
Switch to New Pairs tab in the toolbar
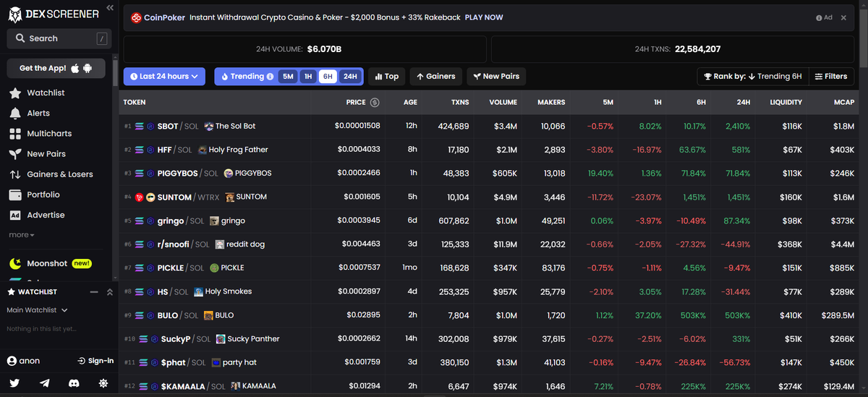(x=495, y=76)
